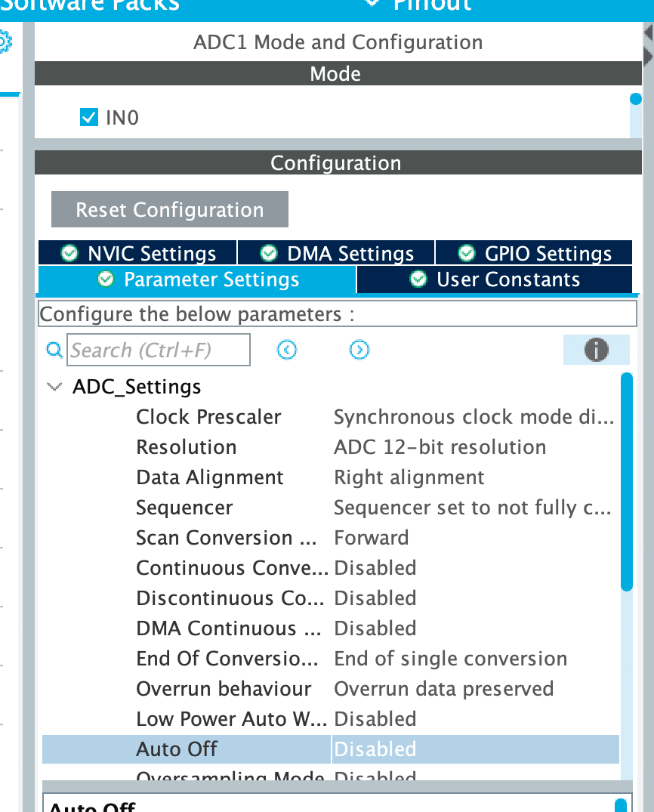Click the green check icon on DMA Settings

268,253
